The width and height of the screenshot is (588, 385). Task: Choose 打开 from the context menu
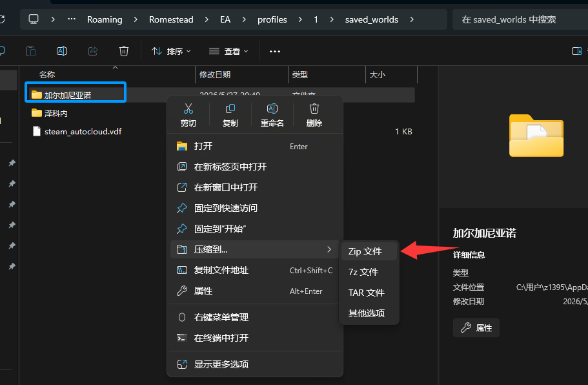click(x=254, y=146)
